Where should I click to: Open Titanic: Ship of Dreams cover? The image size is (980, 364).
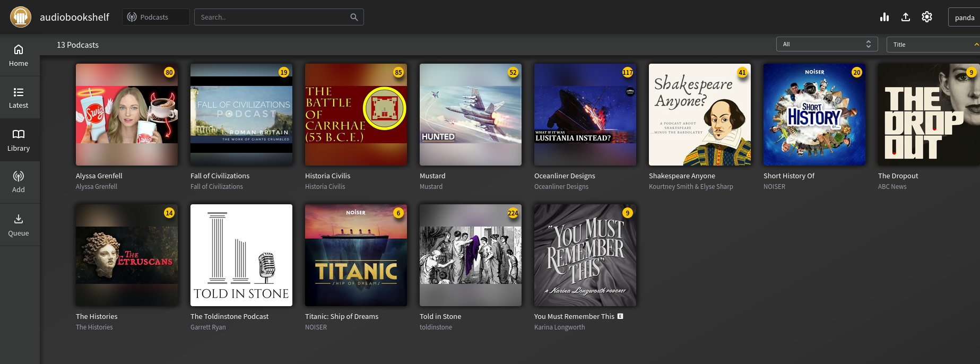click(x=356, y=255)
